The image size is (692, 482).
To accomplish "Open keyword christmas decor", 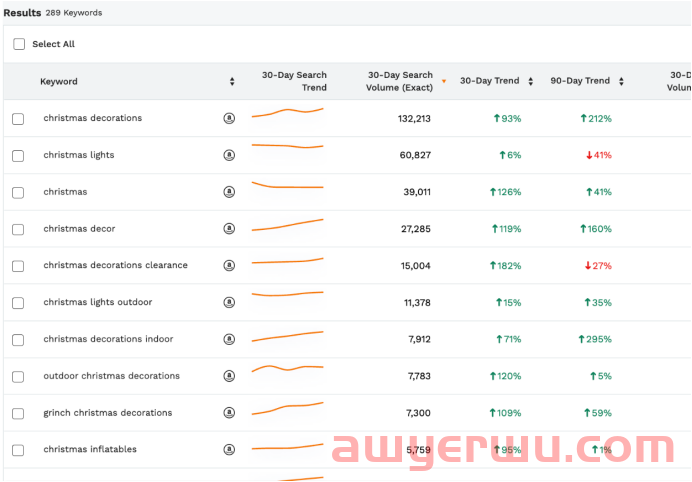I will (x=79, y=229).
